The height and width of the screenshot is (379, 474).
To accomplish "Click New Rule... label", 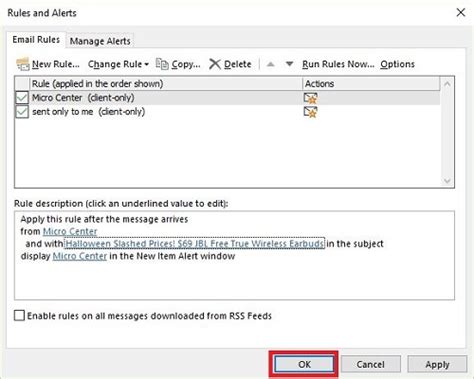I will click(56, 64).
